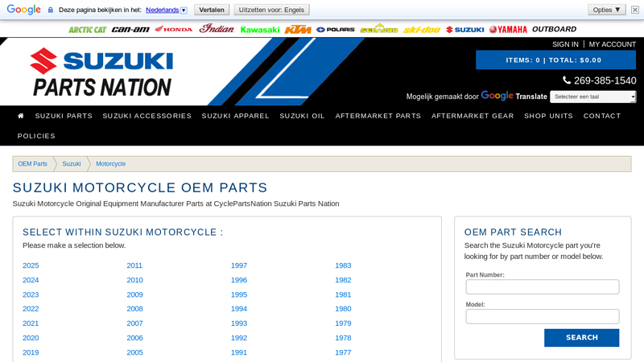644x362 pixels.
Task: Open MY ACCOUNT link
Action: point(613,44)
